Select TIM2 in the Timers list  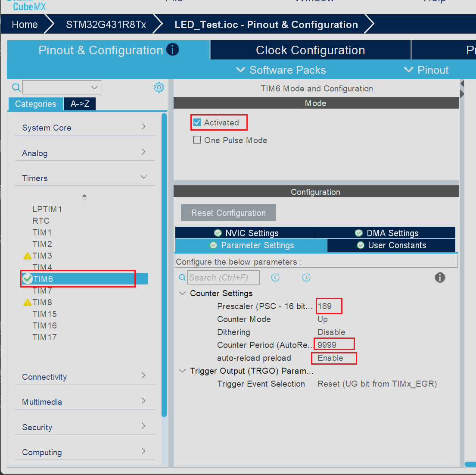[x=42, y=244]
